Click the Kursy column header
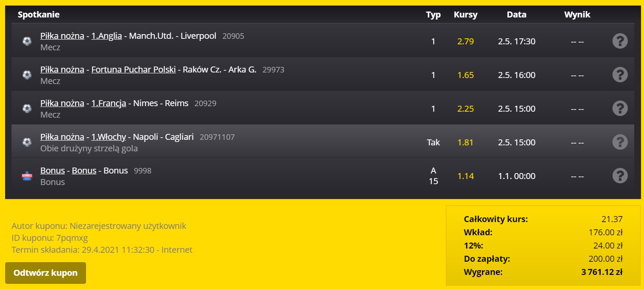Screen dimensions: 644x289 coord(466,14)
